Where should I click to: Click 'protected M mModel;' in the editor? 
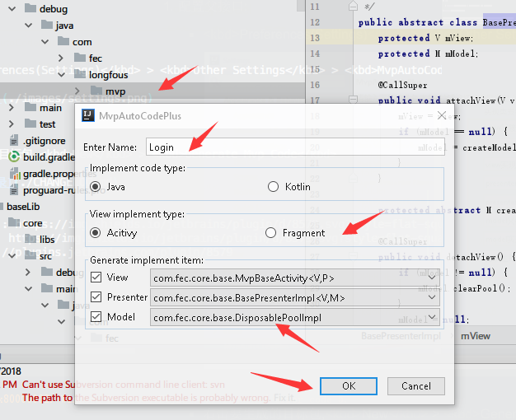428,54
